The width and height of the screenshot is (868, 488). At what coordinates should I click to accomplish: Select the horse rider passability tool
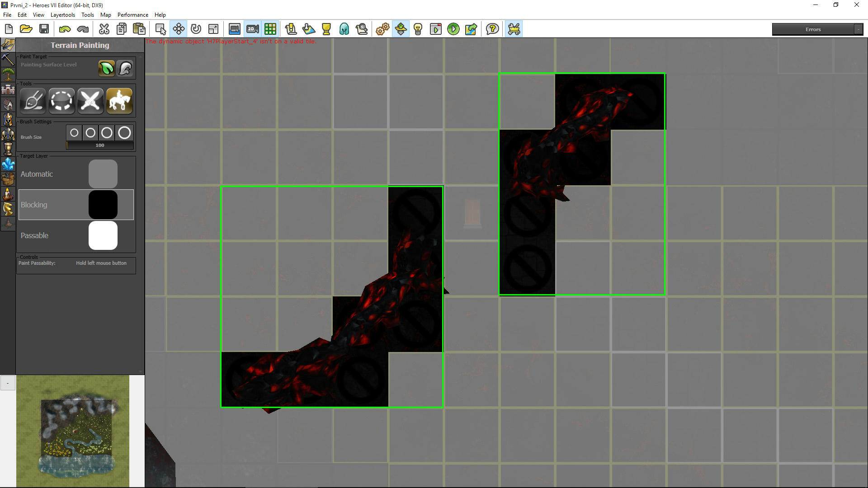coord(119,100)
